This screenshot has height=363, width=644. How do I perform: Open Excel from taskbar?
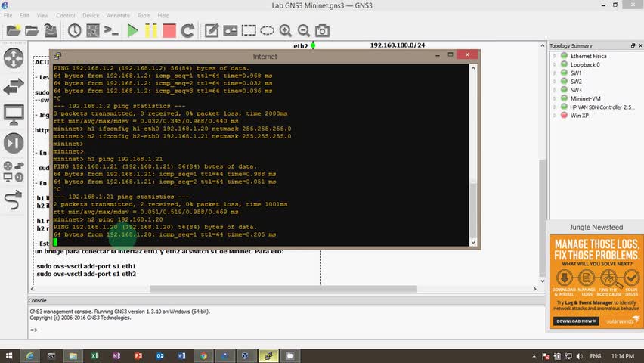coord(95,356)
